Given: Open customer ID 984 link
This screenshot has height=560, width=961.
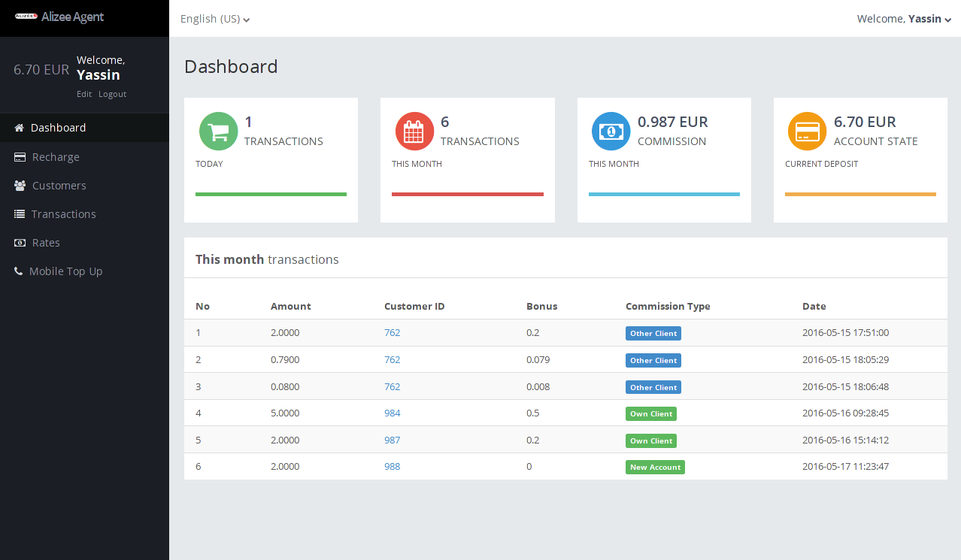Looking at the screenshot, I should coord(393,413).
